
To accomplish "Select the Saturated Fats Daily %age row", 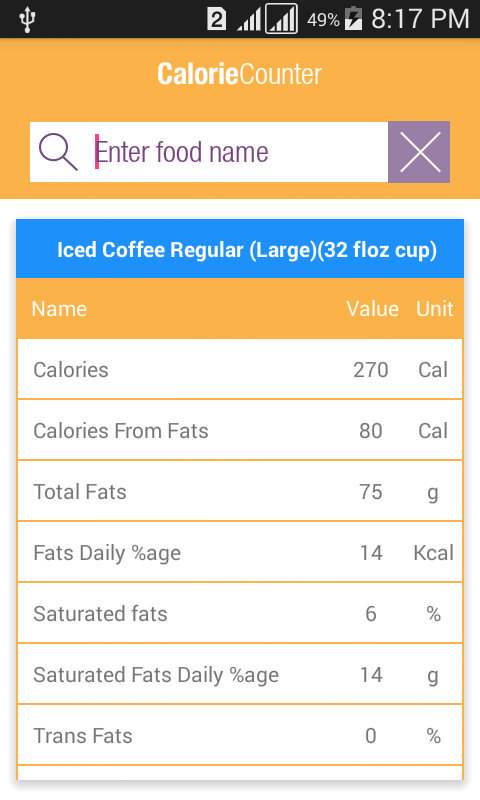I will pyautogui.click(x=240, y=674).
